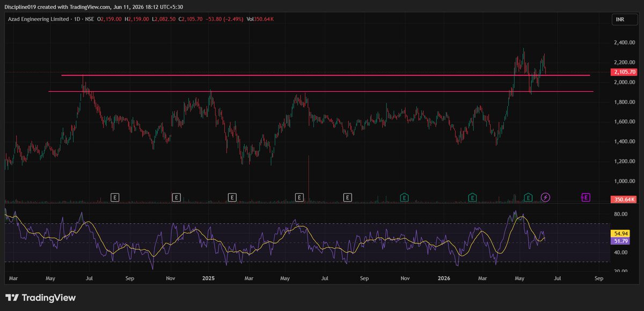Click the Azad Engineering Limited symbol title
This screenshot has height=311, width=644.
[x=37, y=19]
